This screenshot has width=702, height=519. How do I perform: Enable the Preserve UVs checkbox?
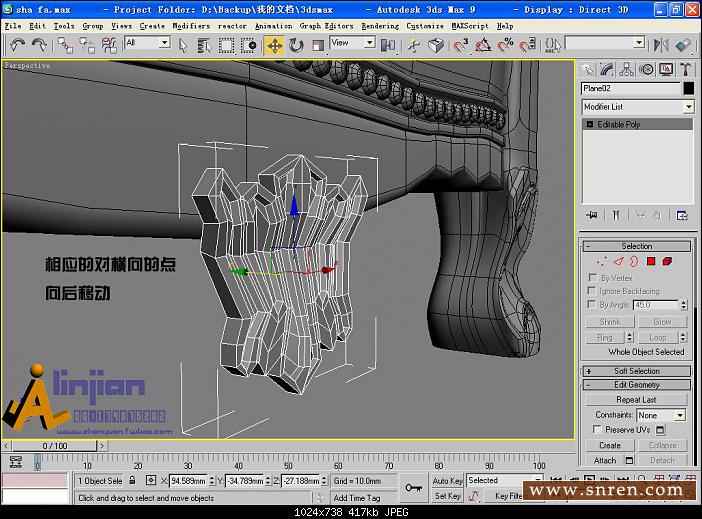(597, 430)
